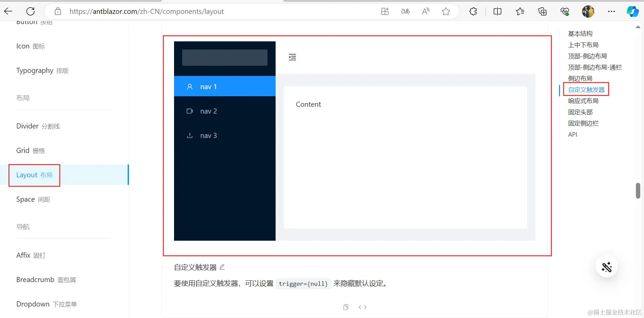The width and height of the screenshot is (644, 318).
Task: Copy demo code with the clipboard icon
Action: (x=346, y=307)
